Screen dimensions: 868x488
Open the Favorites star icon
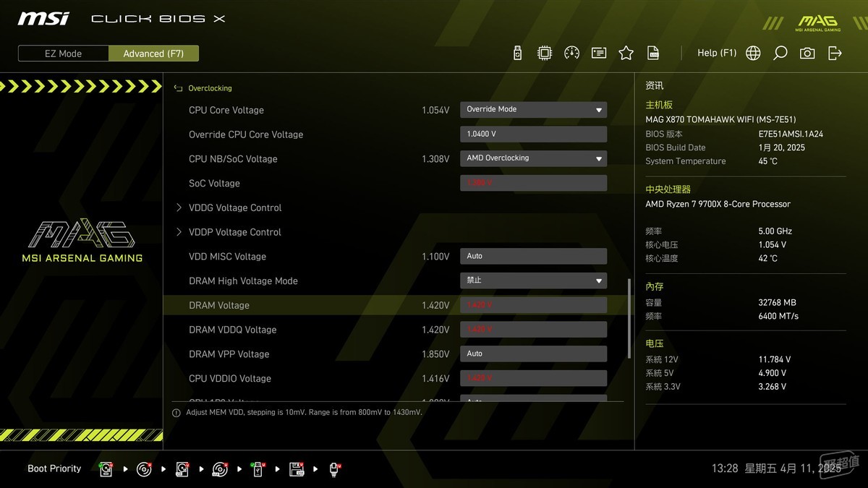pos(626,53)
